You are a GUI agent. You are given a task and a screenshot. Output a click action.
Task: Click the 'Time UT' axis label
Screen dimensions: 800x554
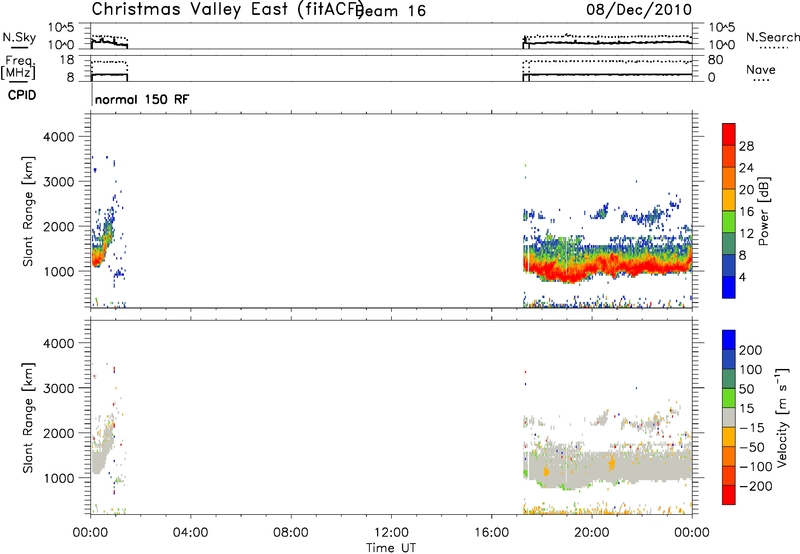(391, 547)
